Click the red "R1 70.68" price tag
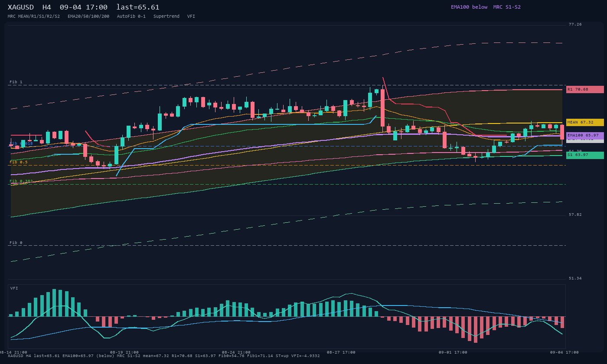Screen dimensions: 607x364 (x=585, y=89)
